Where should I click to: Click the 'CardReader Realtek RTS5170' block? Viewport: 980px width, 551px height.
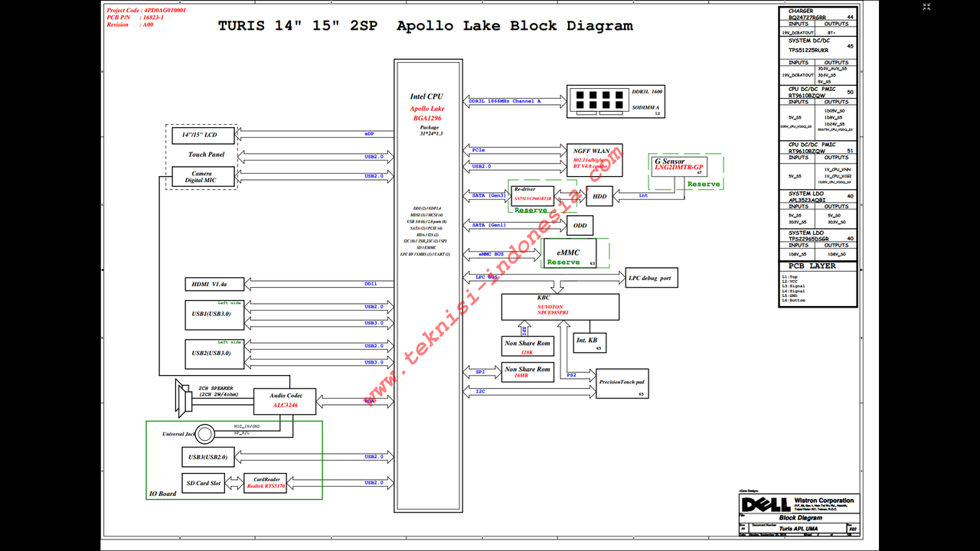[x=265, y=483]
